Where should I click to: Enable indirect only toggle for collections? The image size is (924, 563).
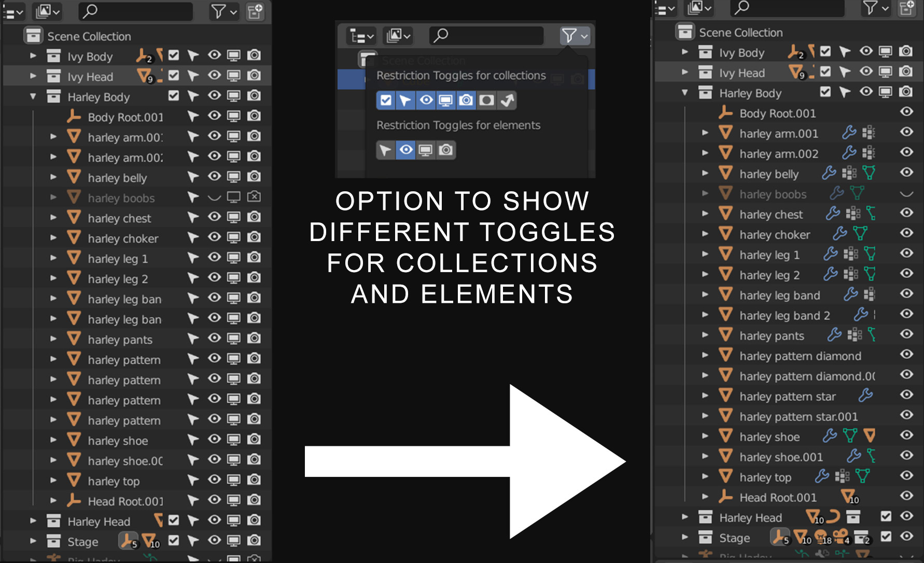[x=507, y=100]
